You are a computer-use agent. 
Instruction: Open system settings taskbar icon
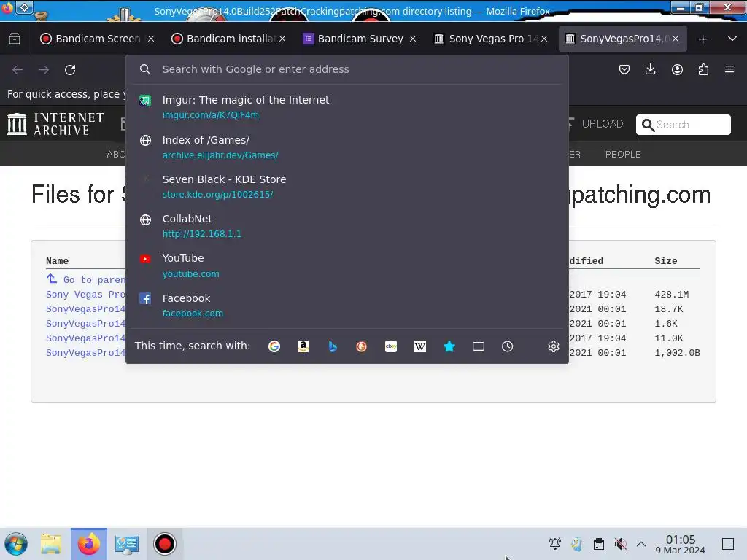[x=127, y=544]
